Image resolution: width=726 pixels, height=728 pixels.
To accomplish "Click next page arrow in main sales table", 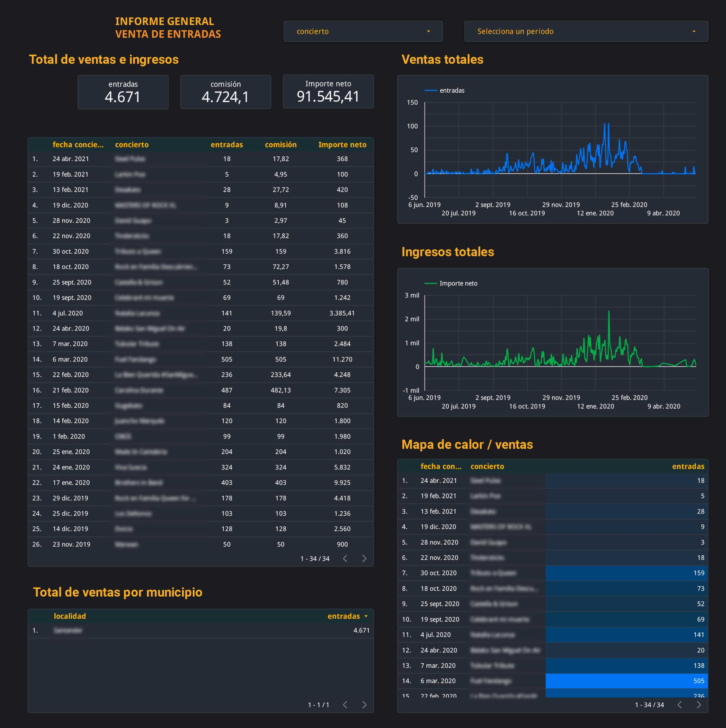I will coord(364,559).
